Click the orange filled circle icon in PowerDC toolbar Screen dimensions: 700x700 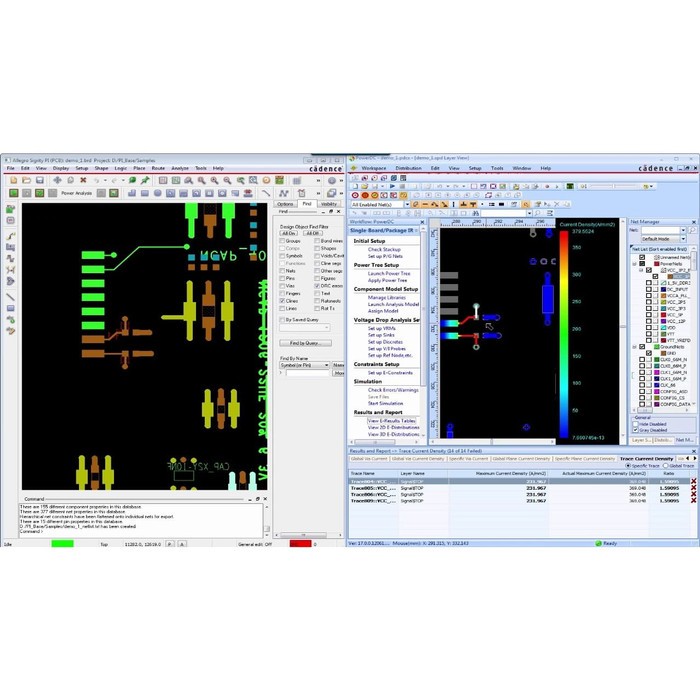click(365, 195)
